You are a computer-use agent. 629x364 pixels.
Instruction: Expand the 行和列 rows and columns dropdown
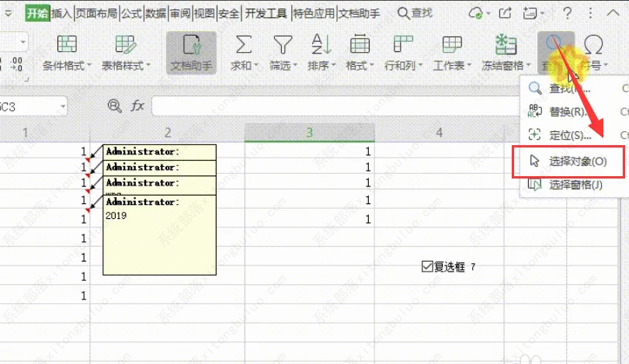[402, 66]
